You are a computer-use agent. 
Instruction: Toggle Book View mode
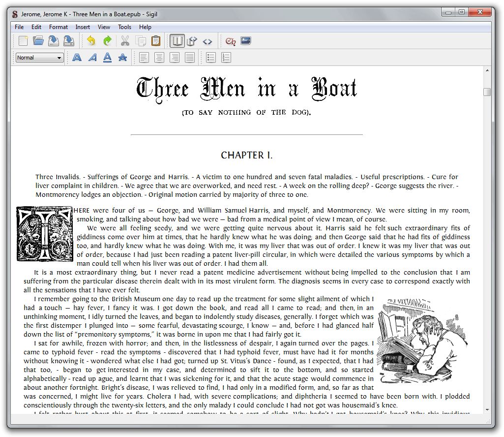pyautogui.click(x=177, y=41)
